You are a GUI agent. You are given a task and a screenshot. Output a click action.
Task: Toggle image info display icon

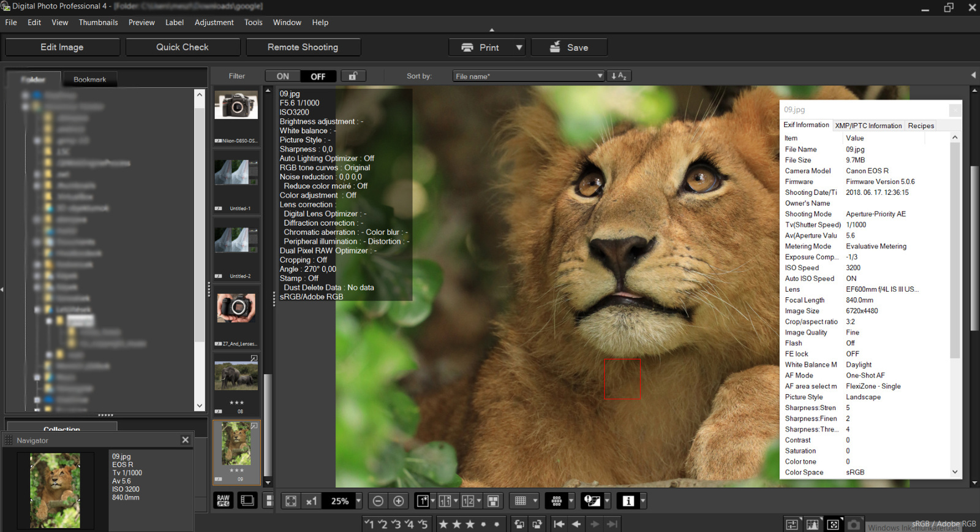click(628, 501)
